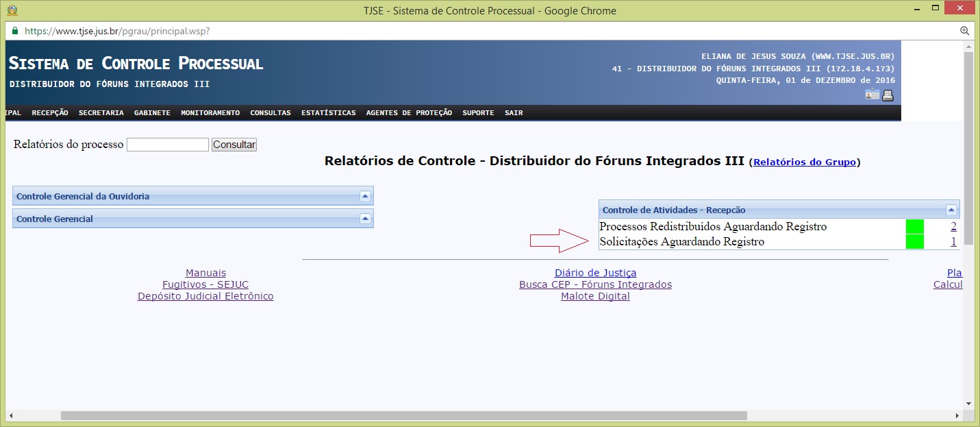This screenshot has width=980, height=427.
Task: Click the user ID badge icon
Action: point(872,95)
